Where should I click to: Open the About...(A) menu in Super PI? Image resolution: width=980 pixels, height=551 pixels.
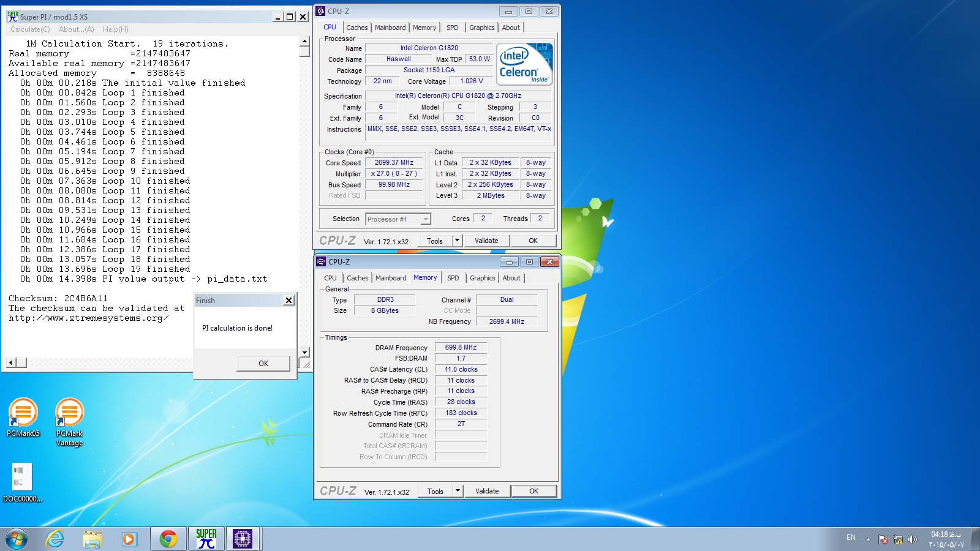pos(77,29)
